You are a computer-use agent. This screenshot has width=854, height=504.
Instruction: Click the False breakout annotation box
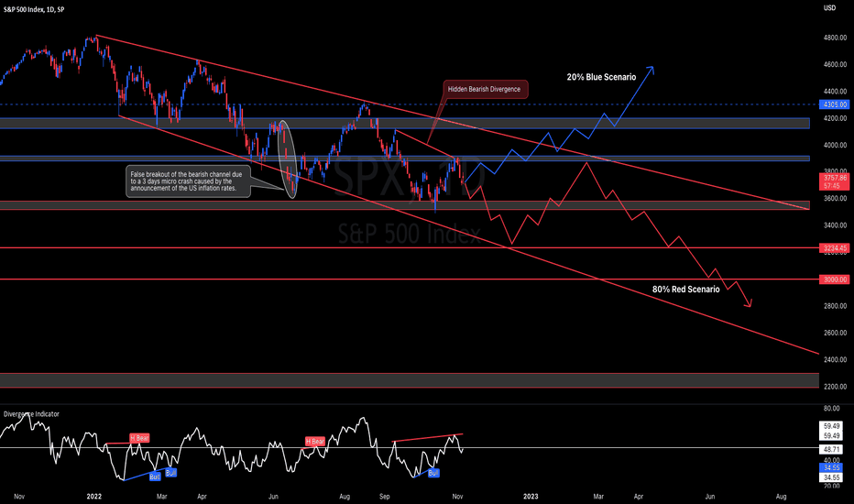188,181
